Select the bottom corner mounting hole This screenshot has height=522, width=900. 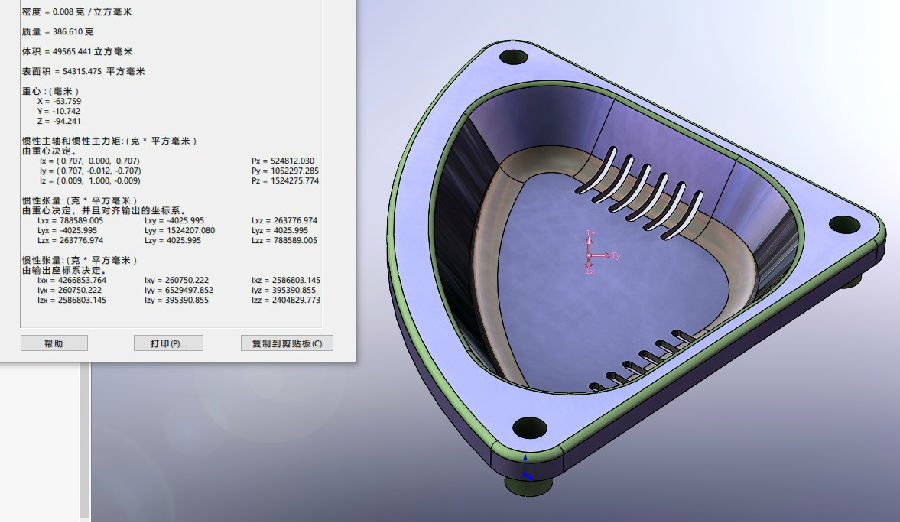525,423
